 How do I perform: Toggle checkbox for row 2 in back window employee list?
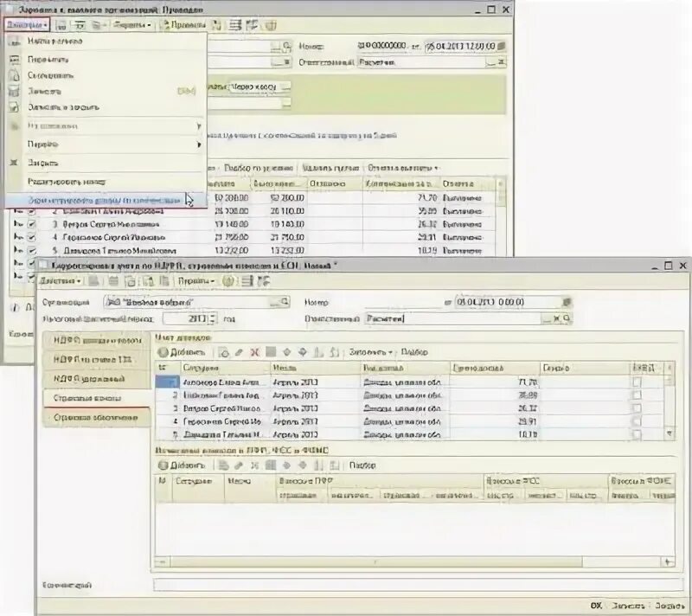tap(31, 211)
